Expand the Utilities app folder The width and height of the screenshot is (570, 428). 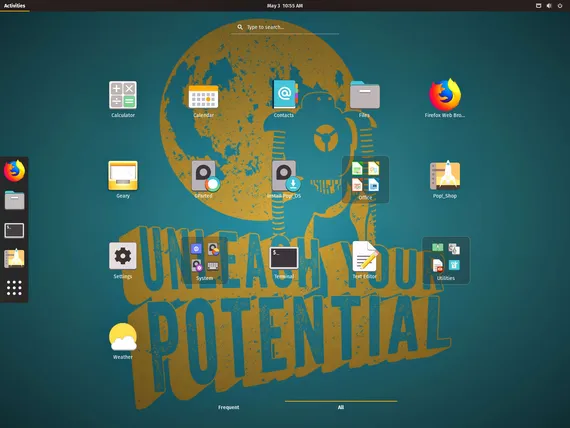click(446, 260)
